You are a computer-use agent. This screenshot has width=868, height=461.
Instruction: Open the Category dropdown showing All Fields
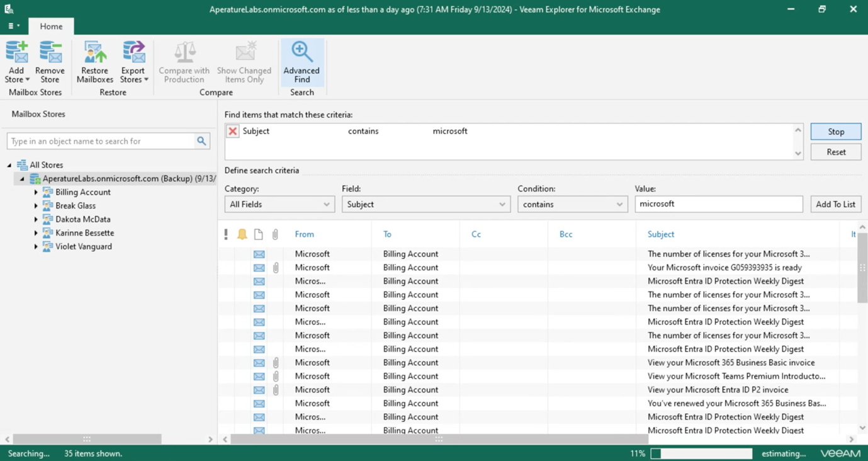pos(279,204)
